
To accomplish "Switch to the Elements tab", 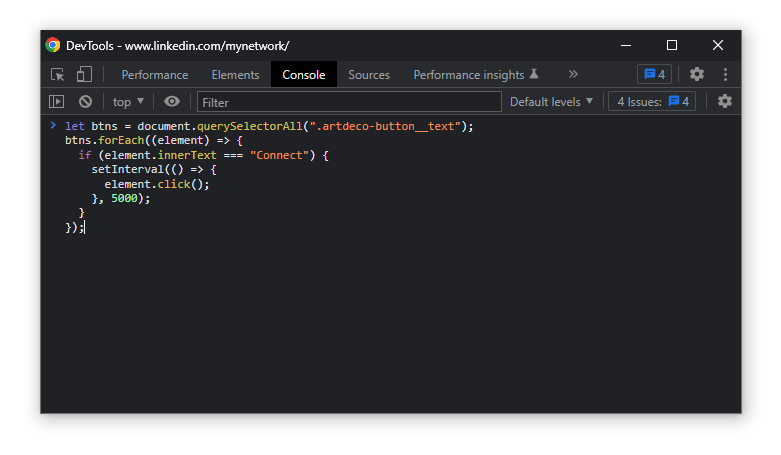I will [x=235, y=75].
